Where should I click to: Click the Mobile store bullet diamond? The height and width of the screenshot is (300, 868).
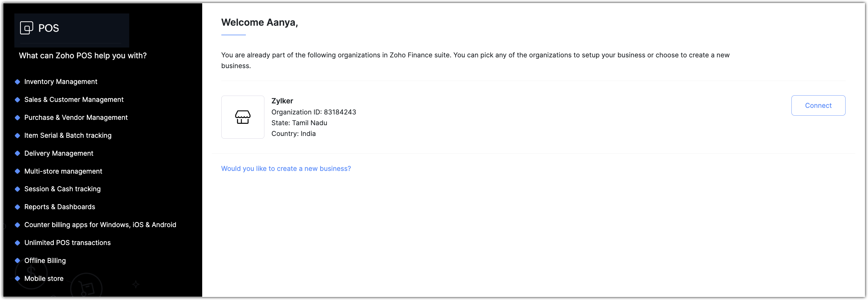click(x=18, y=278)
